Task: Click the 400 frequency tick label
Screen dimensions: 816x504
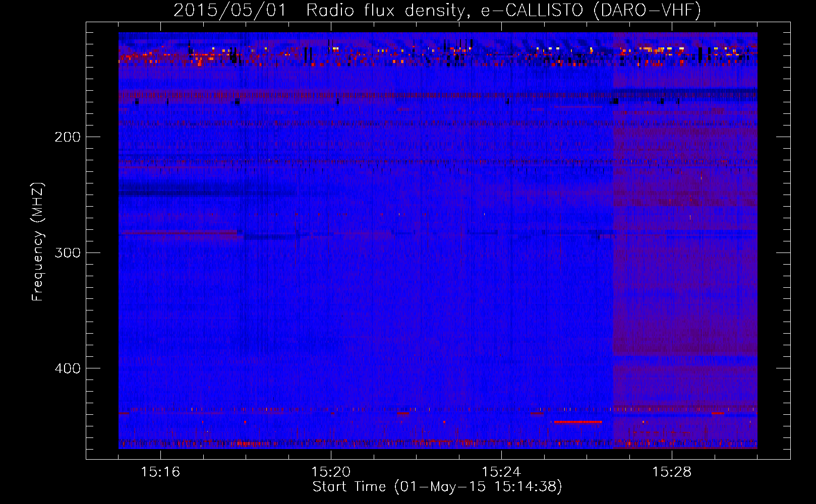Action: [x=68, y=368]
